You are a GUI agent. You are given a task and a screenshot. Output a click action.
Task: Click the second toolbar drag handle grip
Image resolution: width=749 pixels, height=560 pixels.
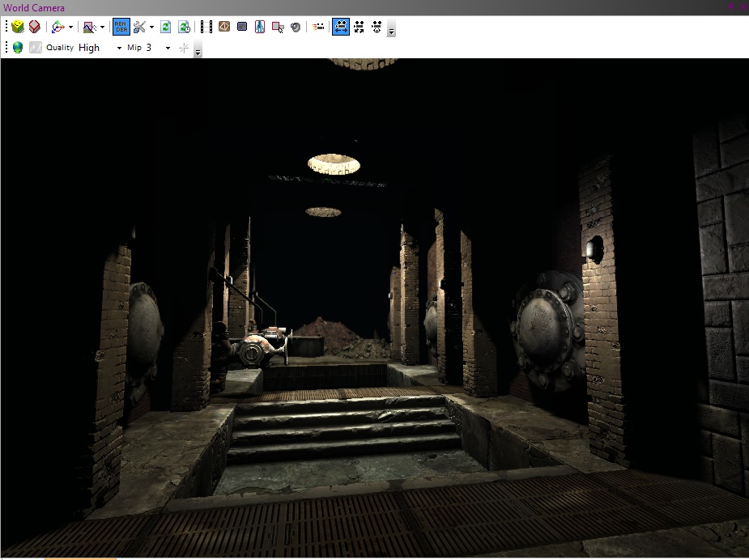[x=6, y=47]
